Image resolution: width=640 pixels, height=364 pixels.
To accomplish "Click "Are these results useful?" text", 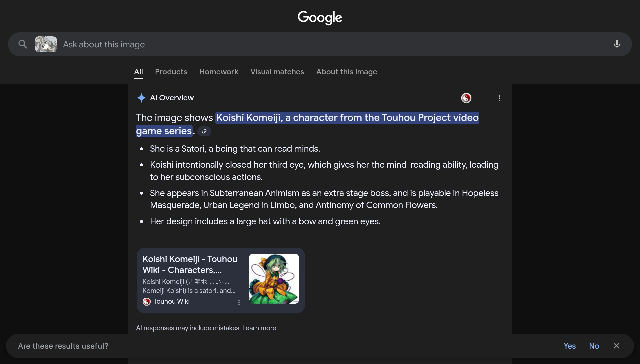I will click(x=63, y=346).
